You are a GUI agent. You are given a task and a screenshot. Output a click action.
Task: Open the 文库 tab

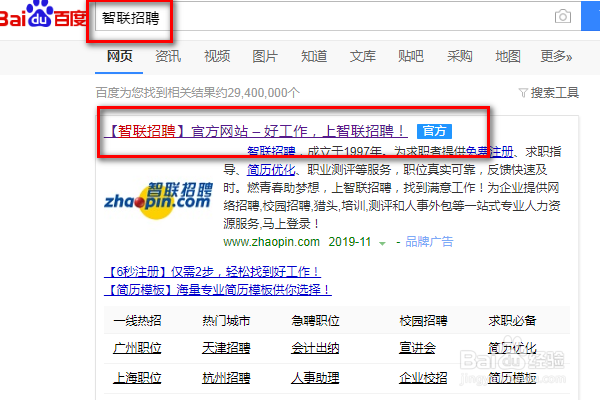(362, 56)
